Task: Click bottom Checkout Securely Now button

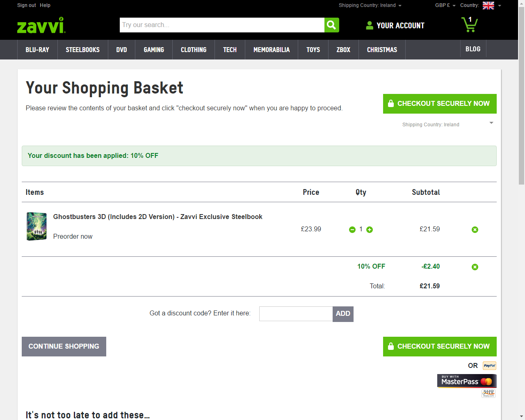Action: click(x=440, y=347)
